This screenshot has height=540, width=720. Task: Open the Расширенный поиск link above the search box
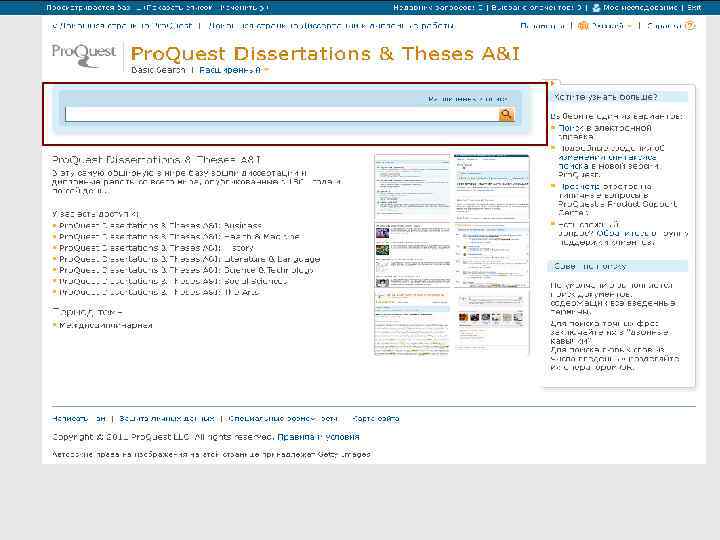click(468, 99)
